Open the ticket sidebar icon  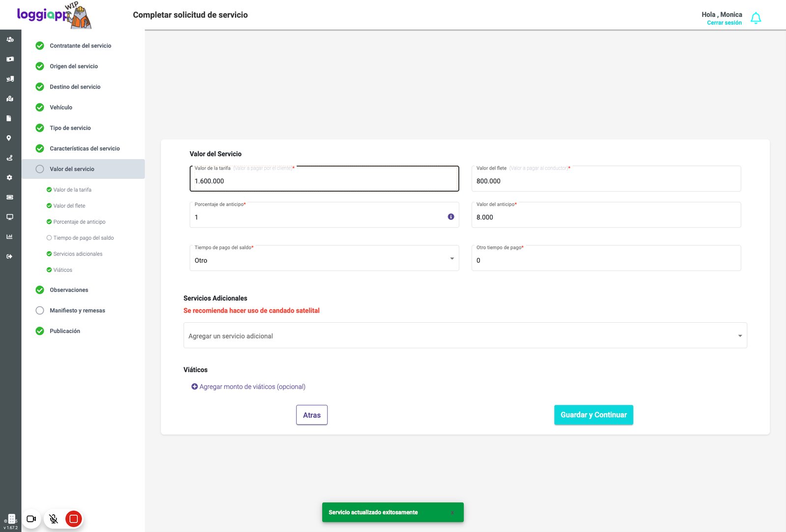click(x=9, y=197)
